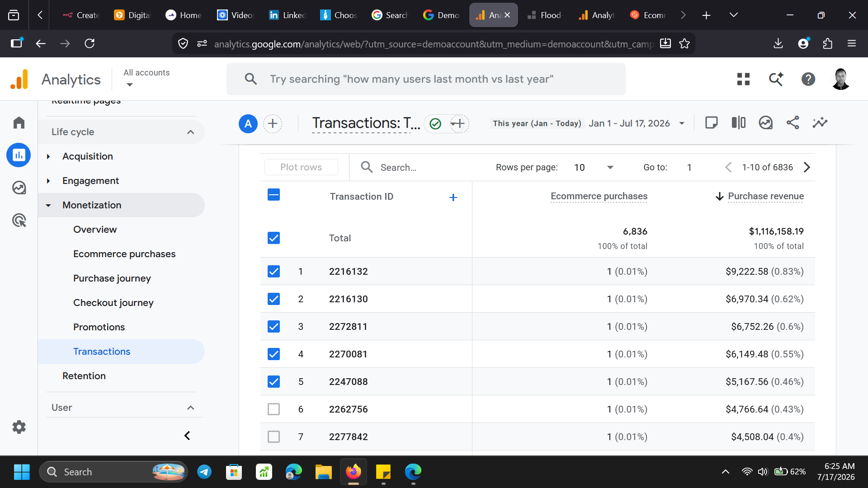868x488 pixels.
Task: Open the Google apps grid icon
Action: [x=743, y=79]
